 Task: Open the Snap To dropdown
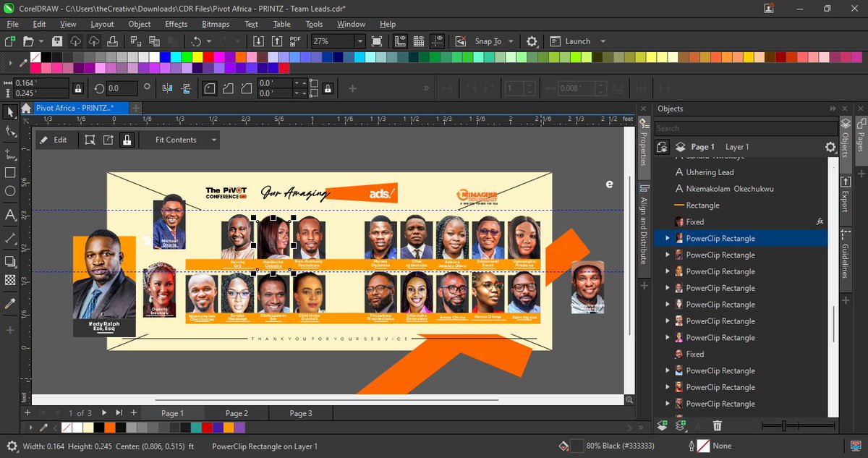(x=511, y=41)
